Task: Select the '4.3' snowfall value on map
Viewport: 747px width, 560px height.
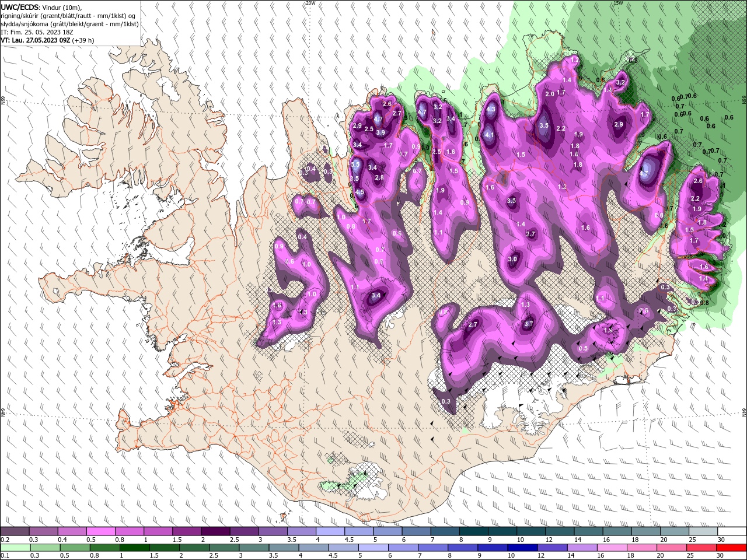Action: (491, 109)
